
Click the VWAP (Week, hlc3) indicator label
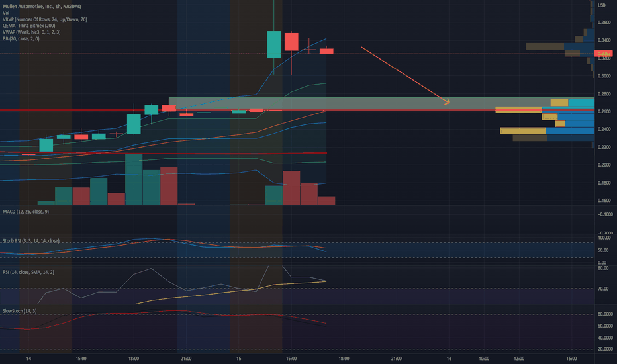[32, 32]
